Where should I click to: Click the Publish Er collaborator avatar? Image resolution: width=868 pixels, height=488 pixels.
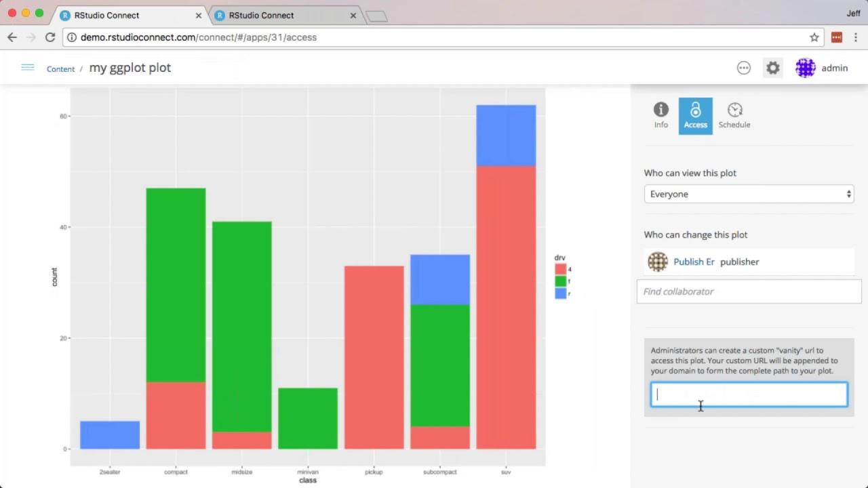(657, 262)
